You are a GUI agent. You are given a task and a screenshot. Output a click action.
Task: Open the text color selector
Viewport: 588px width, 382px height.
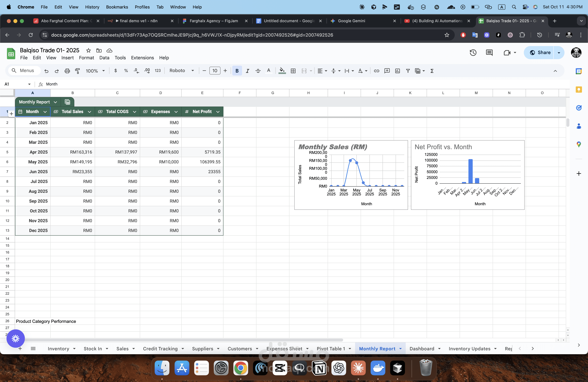(x=269, y=71)
